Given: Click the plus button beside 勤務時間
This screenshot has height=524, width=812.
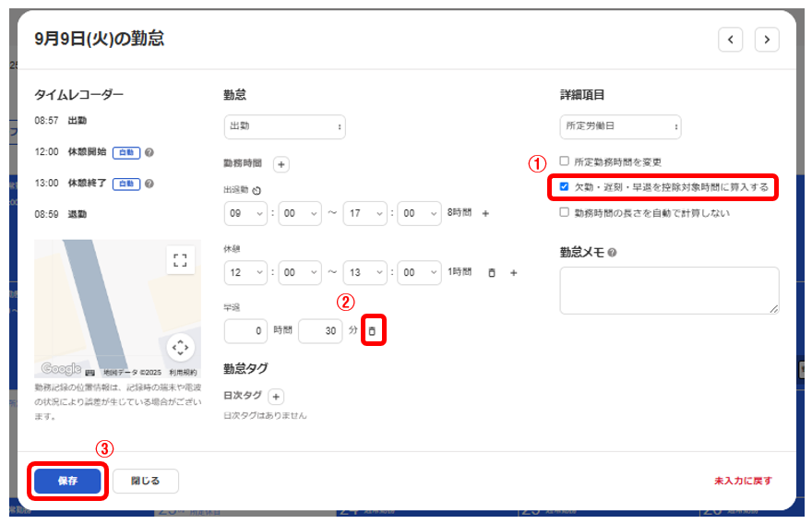Looking at the screenshot, I should click(x=281, y=163).
